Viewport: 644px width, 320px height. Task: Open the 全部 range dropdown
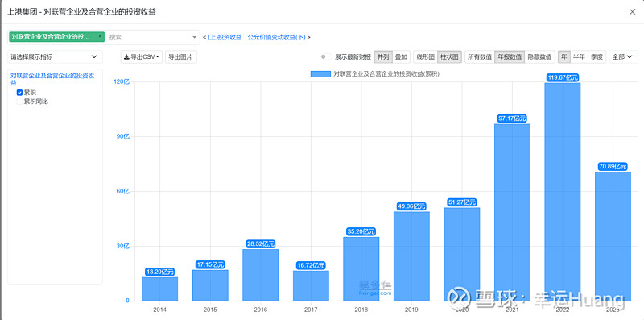(x=623, y=57)
